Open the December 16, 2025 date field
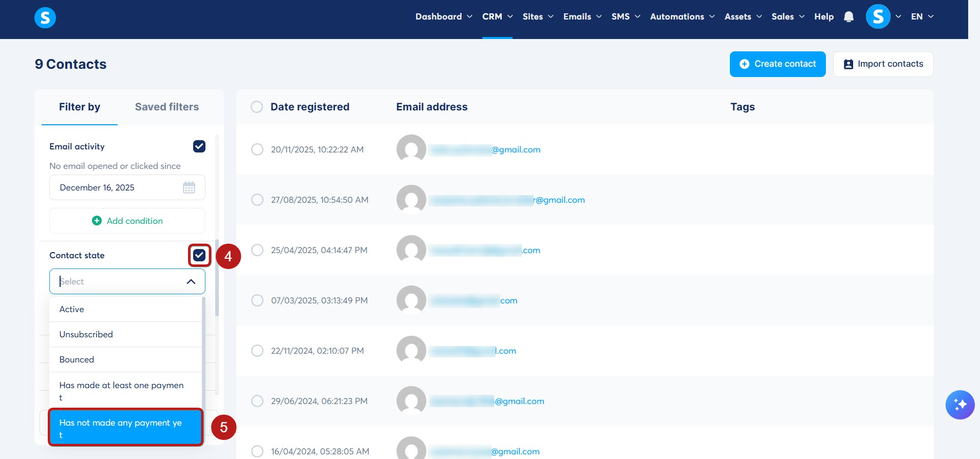This screenshot has height=459, width=980. click(x=127, y=187)
